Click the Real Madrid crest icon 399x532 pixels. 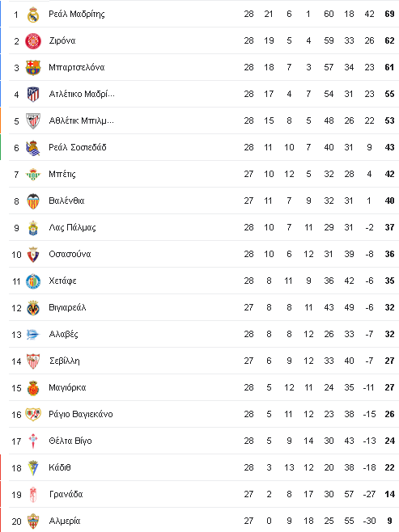pyautogui.click(x=33, y=15)
